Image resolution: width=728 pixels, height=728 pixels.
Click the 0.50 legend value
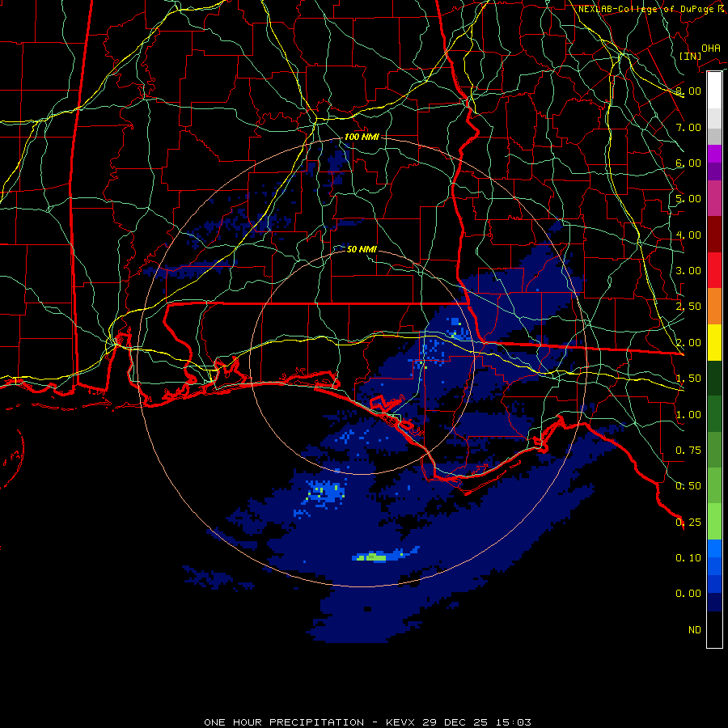coord(688,486)
